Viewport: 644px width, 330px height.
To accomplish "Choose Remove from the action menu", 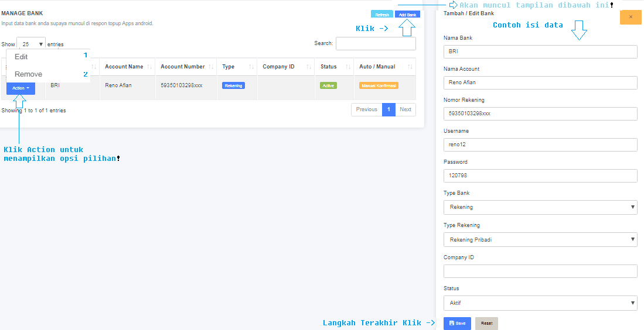I will [x=28, y=74].
